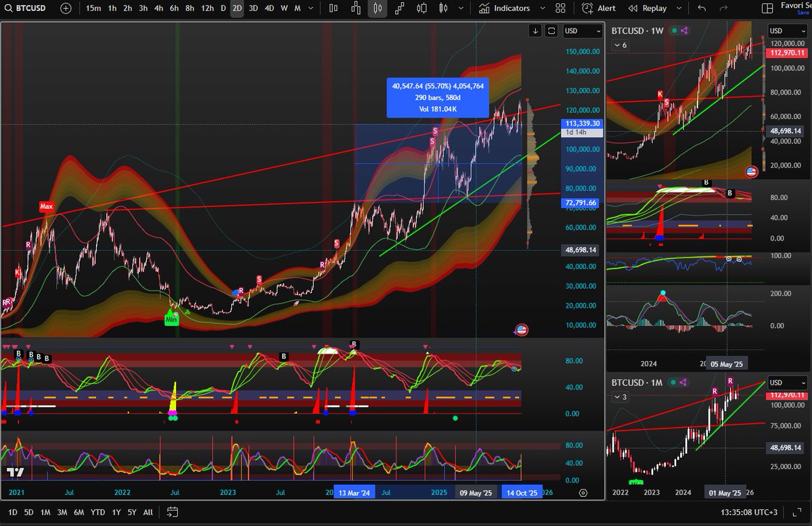Choose the bars chart style icon
This screenshot has width=812, height=526.
(334, 8)
